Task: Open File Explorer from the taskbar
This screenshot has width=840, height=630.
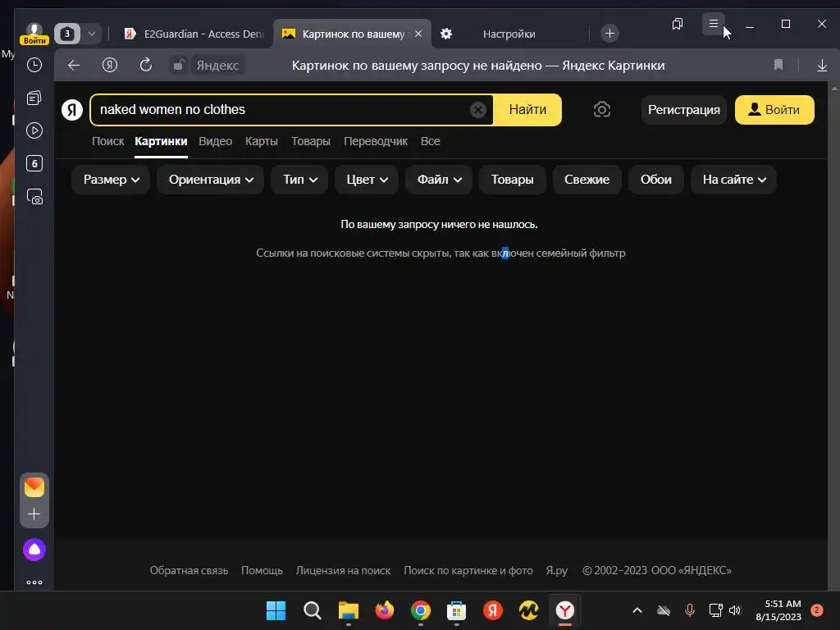Action: (x=348, y=610)
